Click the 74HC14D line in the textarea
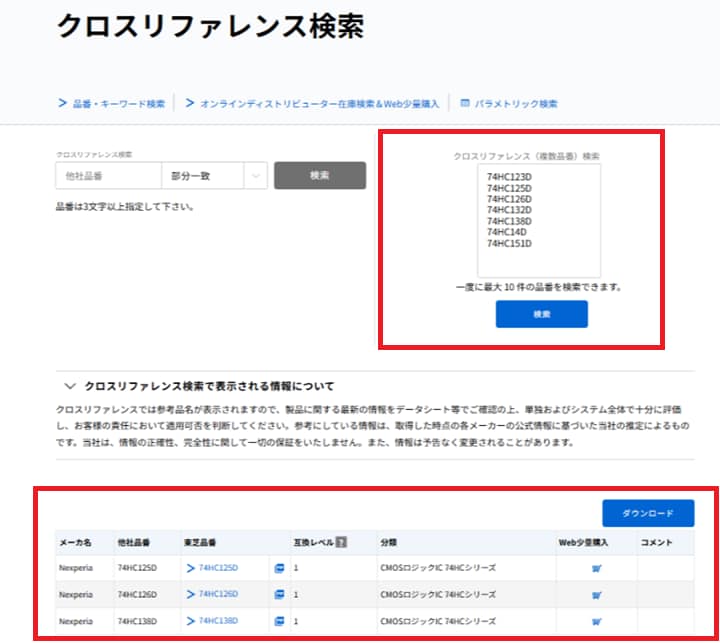Image resolution: width=720 pixels, height=643 pixels. [x=506, y=232]
